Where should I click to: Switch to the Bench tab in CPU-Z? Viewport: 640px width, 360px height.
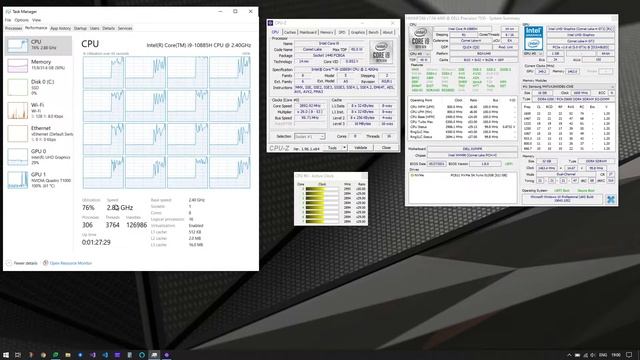coord(373,32)
